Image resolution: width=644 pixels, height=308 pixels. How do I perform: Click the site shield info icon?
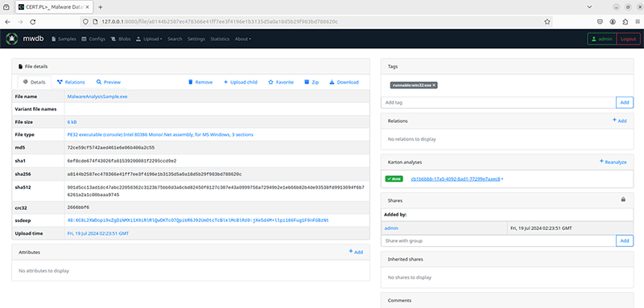coord(85,22)
